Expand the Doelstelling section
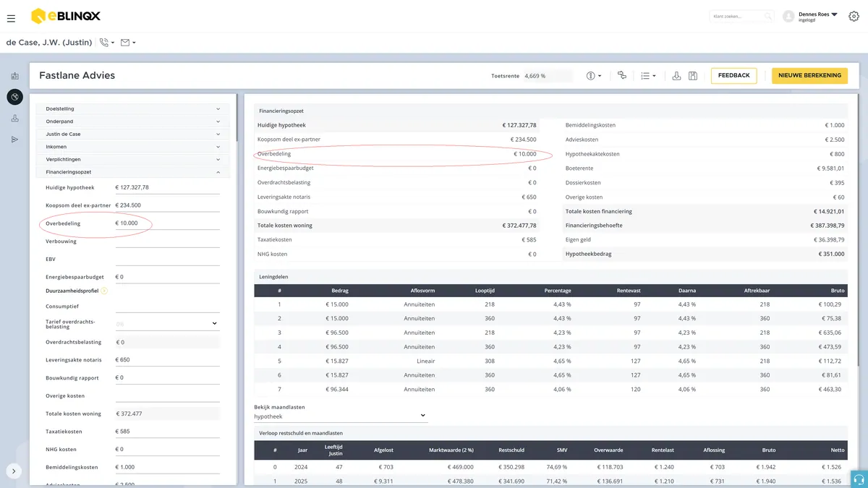The height and width of the screenshot is (488, 868). pos(133,109)
